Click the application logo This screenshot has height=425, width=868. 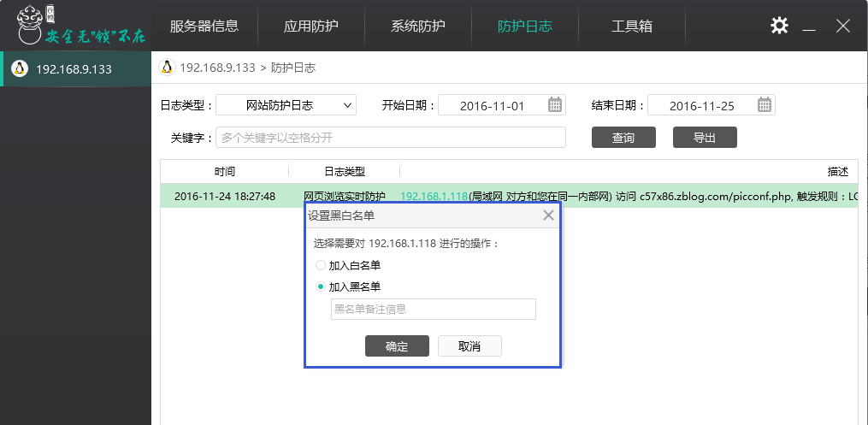[81, 26]
